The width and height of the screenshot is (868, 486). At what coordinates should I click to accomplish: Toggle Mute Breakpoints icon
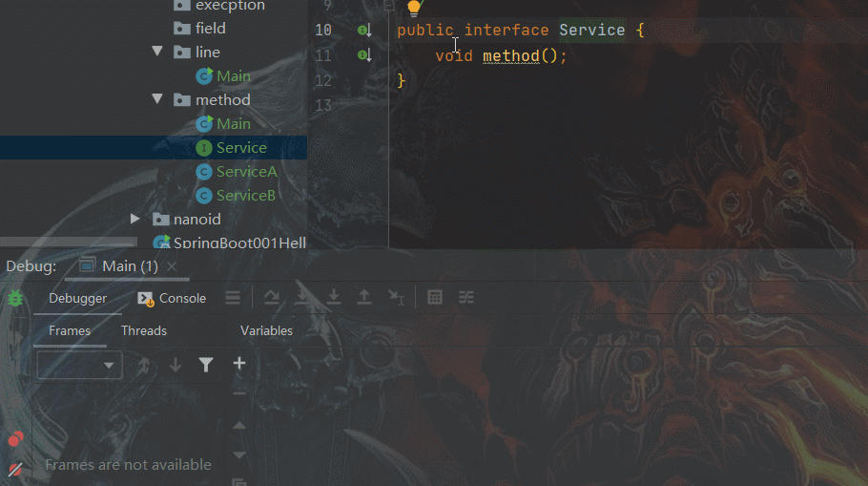click(15, 470)
